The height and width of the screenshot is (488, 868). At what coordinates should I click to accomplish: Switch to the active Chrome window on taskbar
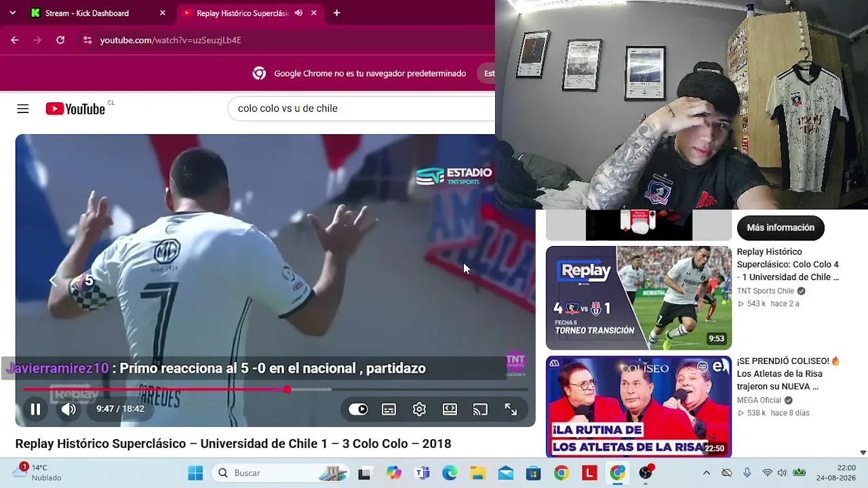click(618, 473)
